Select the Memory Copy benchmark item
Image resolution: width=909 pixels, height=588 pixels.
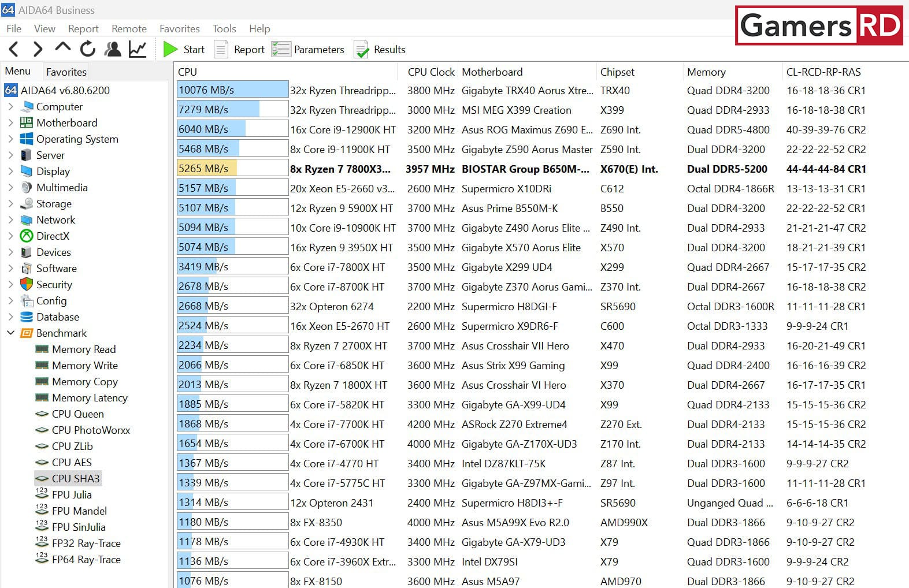85,382
